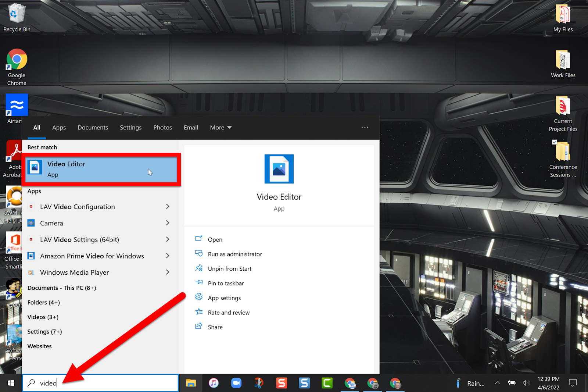Viewport: 588px width, 392px height.
Task: Select the Work Files desktop folder
Action: (563, 64)
